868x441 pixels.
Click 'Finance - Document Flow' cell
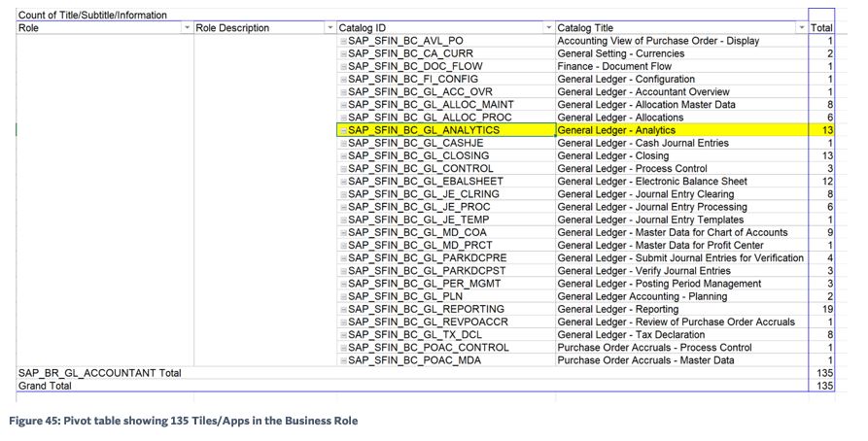click(682, 66)
